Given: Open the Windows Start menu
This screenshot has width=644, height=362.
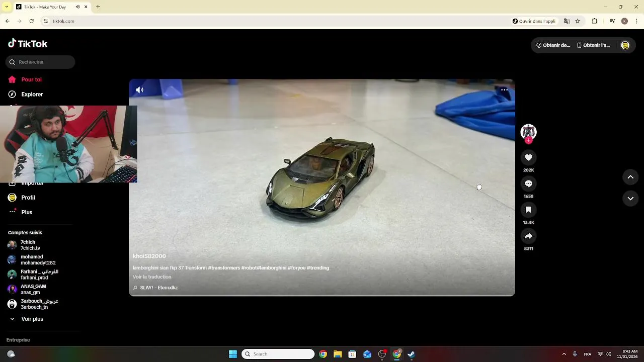Looking at the screenshot, I should coord(233,354).
